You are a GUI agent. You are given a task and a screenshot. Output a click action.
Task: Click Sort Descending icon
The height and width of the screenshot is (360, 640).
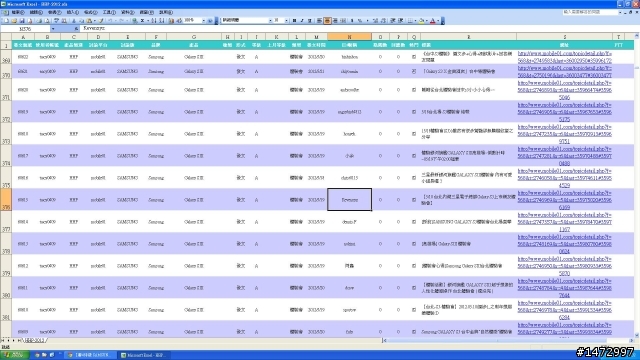(x=162, y=21)
